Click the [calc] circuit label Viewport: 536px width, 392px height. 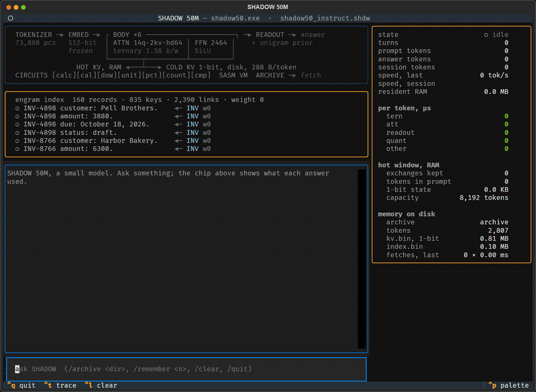64,75
